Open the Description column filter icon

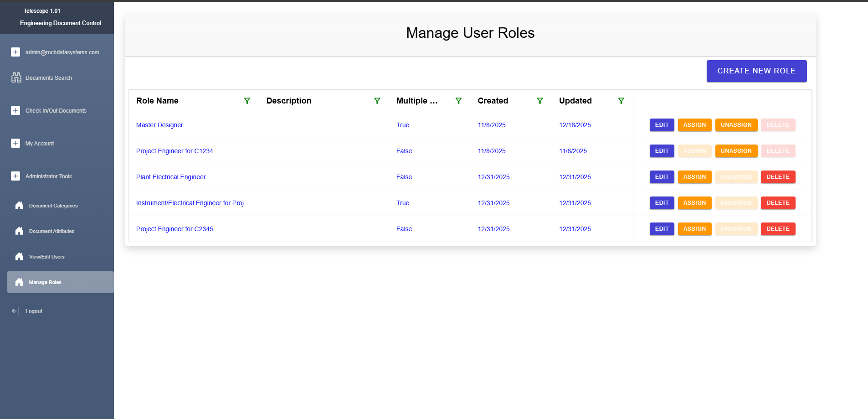(377, 101)
